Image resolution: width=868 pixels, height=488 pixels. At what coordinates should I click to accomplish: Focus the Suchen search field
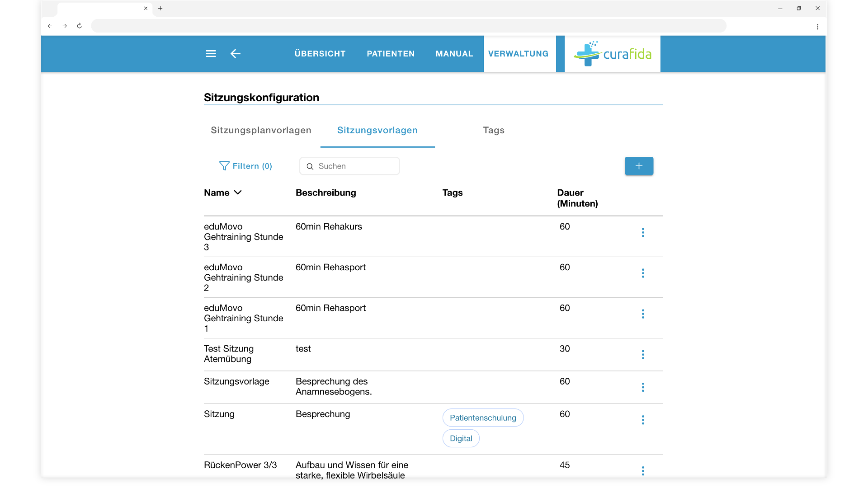(349, 166)
